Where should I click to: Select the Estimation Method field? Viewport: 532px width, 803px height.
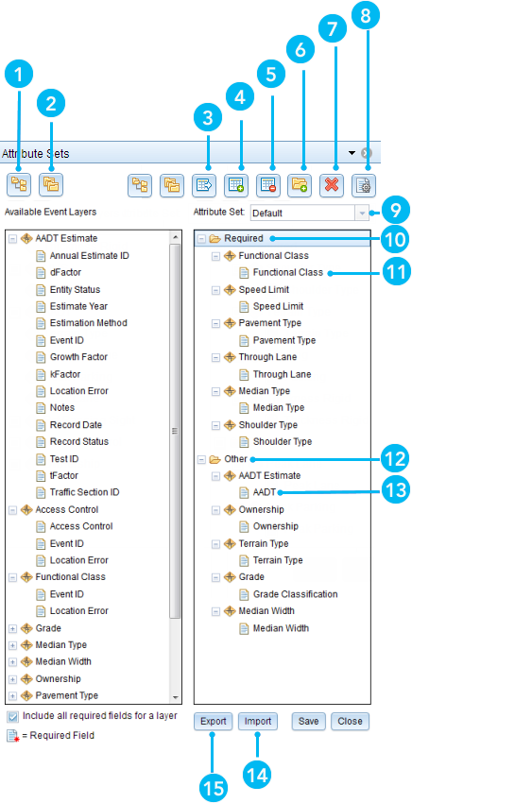88,323
